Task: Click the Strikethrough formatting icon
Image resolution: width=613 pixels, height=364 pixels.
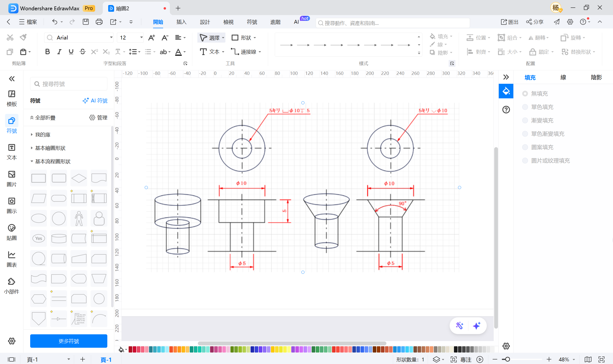Action: pyautogui.click(x=82, y=52)
